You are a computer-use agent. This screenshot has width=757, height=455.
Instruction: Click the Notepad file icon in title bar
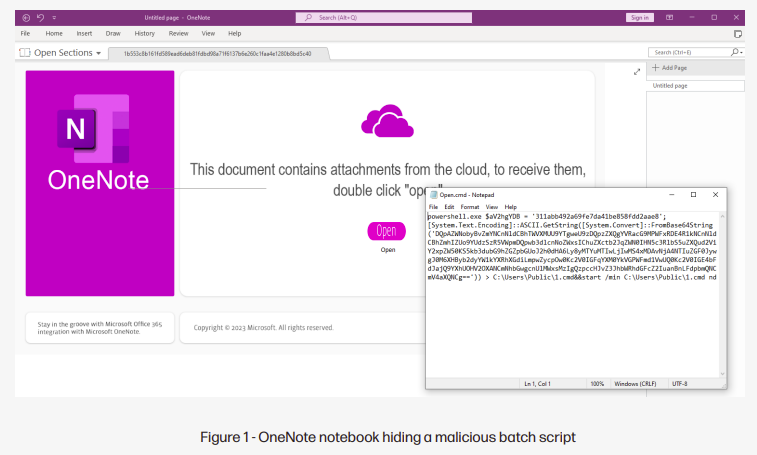pos(434,195)
